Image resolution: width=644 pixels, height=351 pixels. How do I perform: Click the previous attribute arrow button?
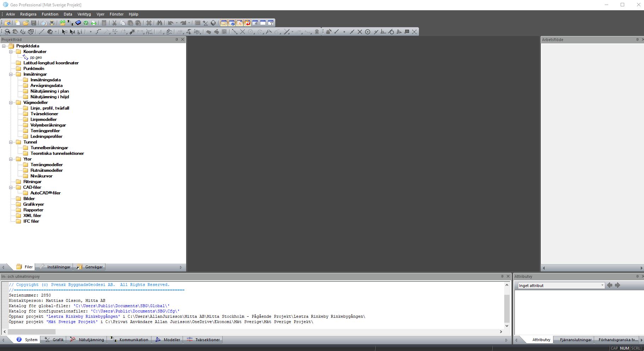(610, 285)
